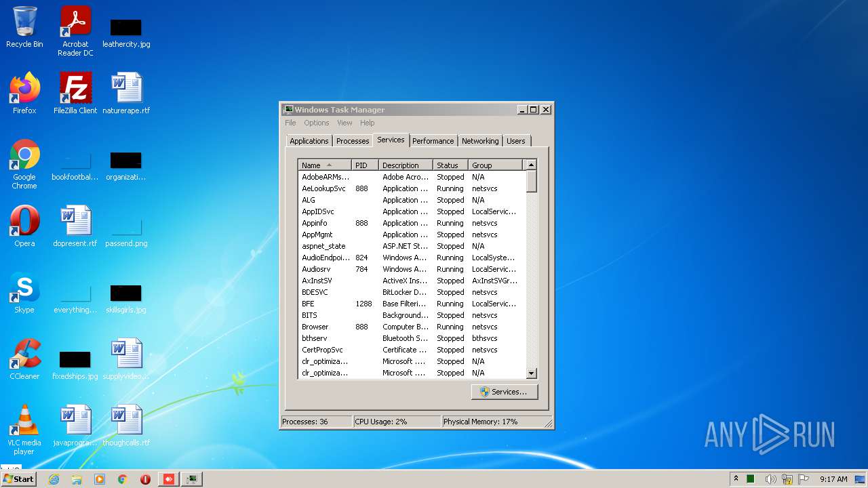868x488 pixels.
Task: Launch CCleaner desktop shortcut
Action: (x=24, y=359)
